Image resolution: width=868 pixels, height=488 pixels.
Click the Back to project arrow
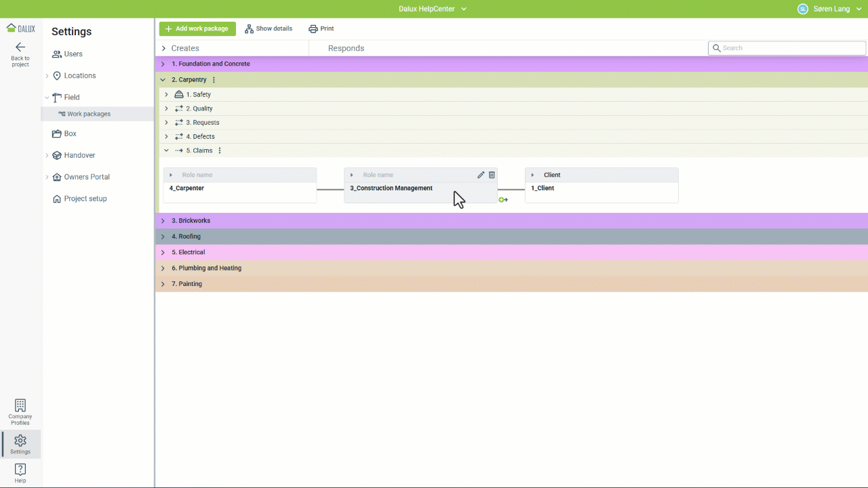20,47
